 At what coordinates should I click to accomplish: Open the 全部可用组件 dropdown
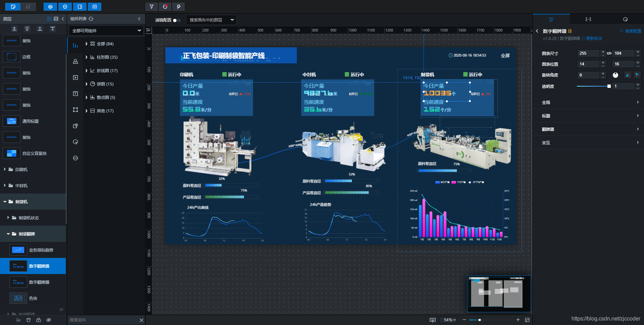106,31
